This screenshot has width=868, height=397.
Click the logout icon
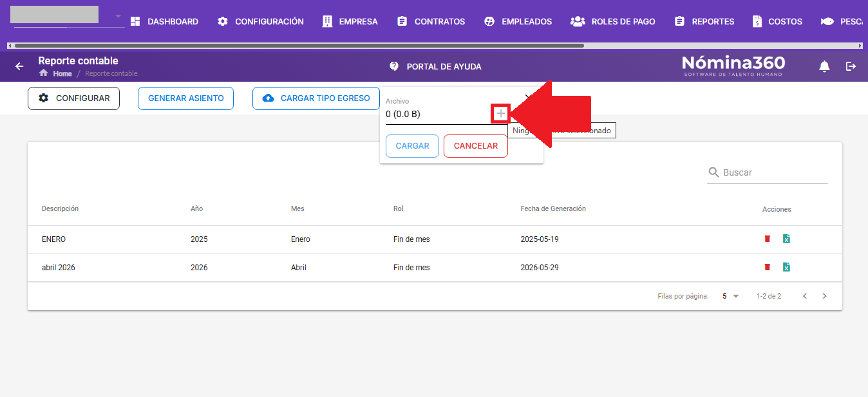851,66
